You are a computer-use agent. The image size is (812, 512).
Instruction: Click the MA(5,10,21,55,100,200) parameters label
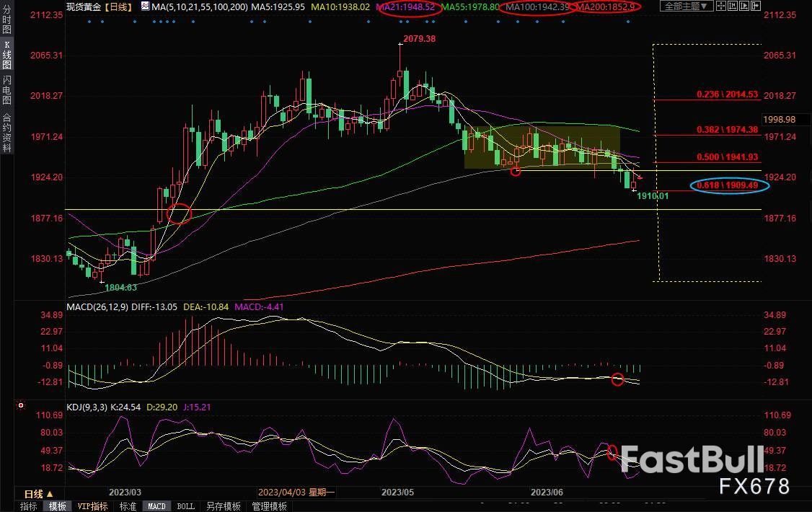click(200, 6)
